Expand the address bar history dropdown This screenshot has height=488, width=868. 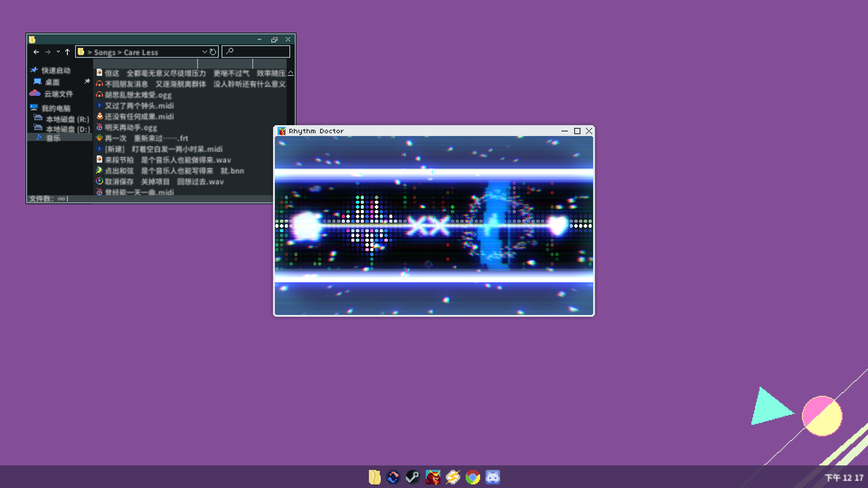pos(204,52)
